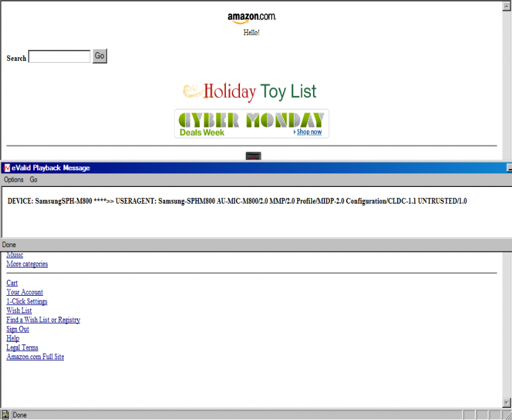This screenshot has height=420, width=512.
Task: Click the Holiday Toy List banner
Action: point(250,92)
